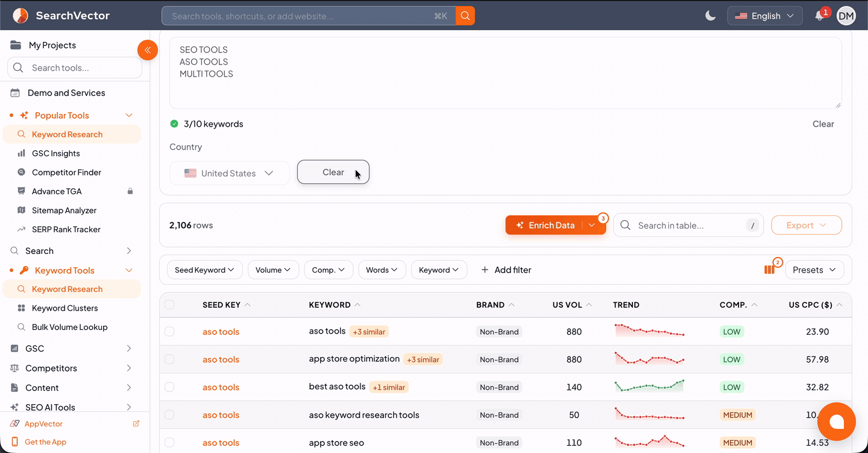Viewport: 868px width, 453px height.
Task: Click the Advance TGA lock icon
Action: pyautogui.click(x=130, y=191)
